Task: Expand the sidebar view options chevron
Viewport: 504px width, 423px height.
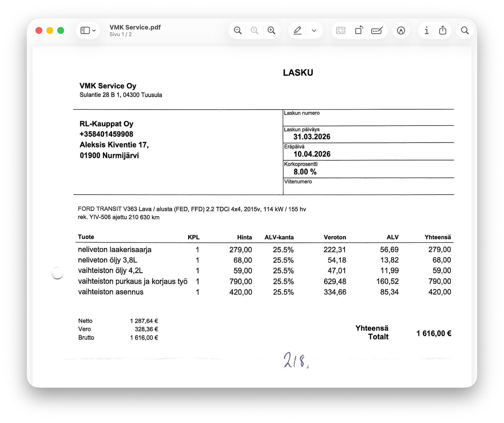Action: (x=94, y=31)
